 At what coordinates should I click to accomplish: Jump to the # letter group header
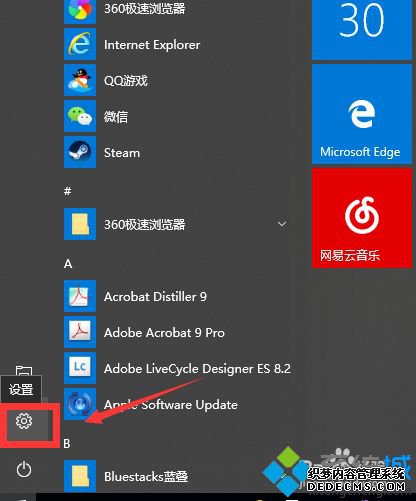[68, 191]
